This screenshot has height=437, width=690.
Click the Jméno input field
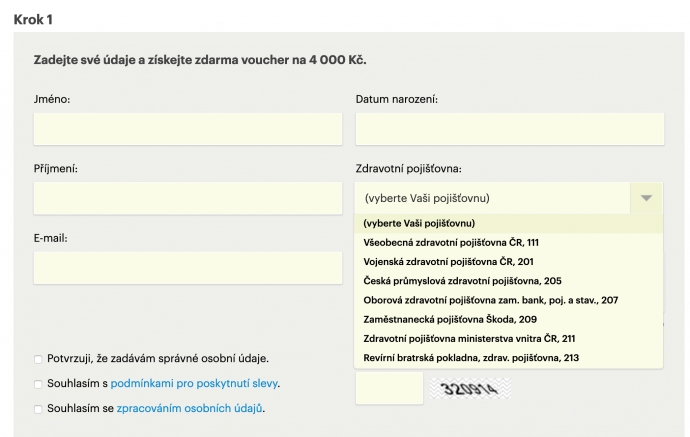(188, 129)
